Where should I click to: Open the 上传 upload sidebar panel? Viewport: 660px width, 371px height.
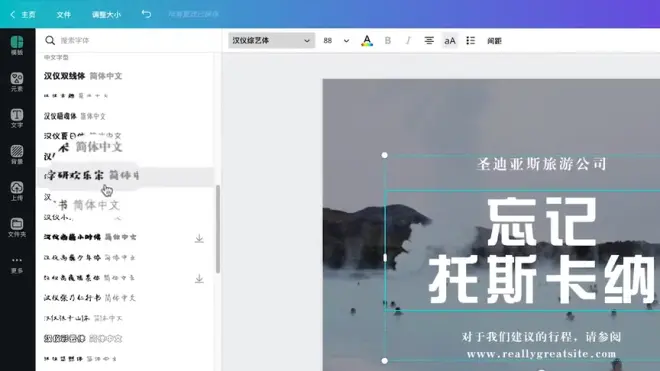pos(17,191)
